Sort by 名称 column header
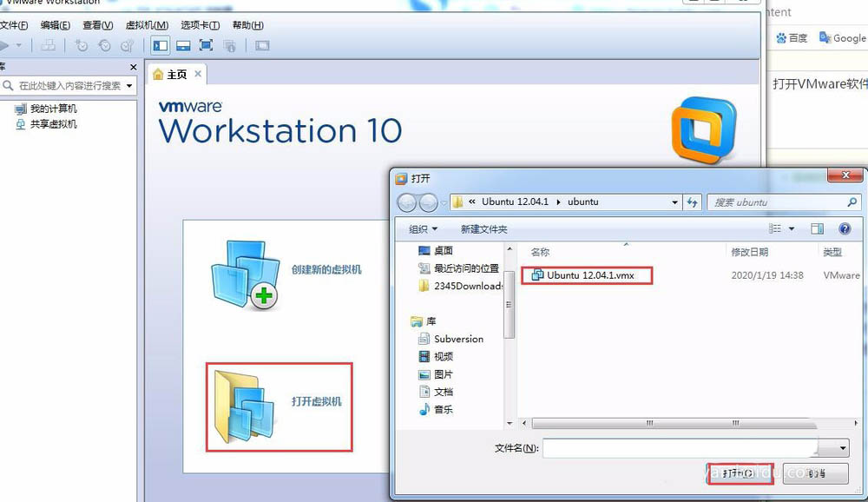Viewport: 868px width, 502px height. tap(540, 252)
